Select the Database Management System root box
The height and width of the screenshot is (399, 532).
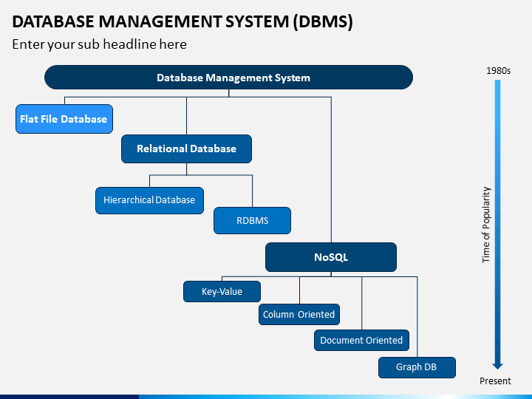[x=228, y=78]
